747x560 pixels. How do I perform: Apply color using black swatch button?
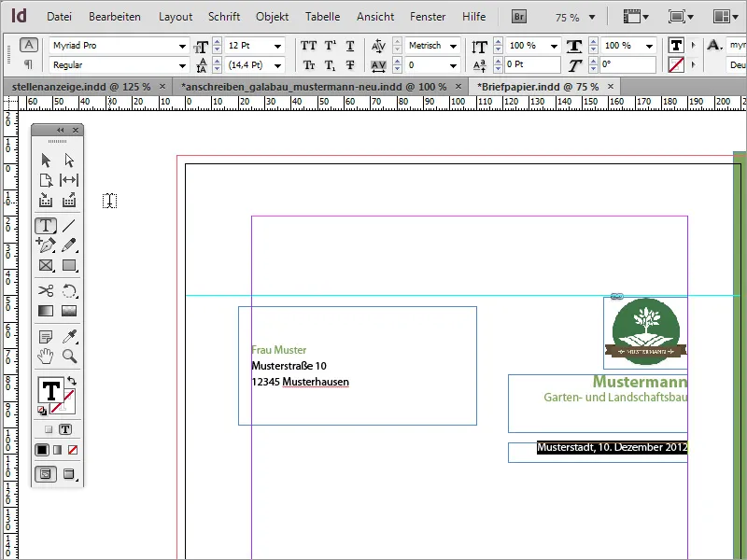pos(42,450)
